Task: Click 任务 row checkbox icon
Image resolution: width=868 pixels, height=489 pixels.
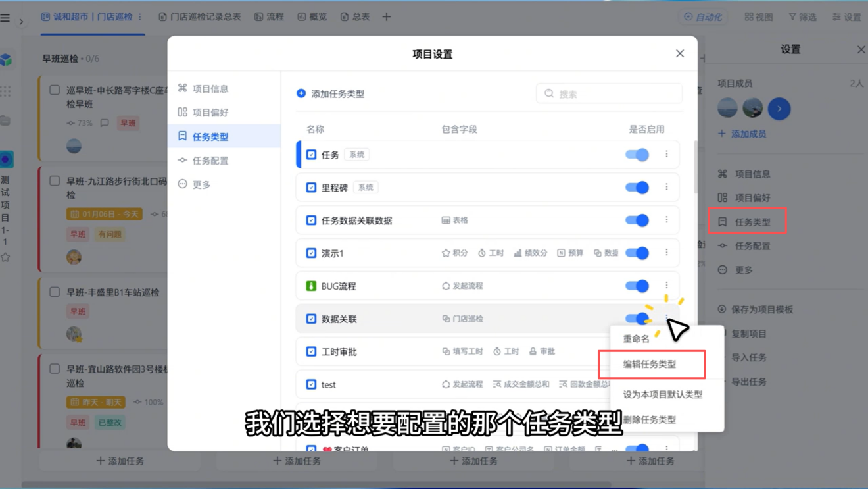Action: [x=311, y=155]
